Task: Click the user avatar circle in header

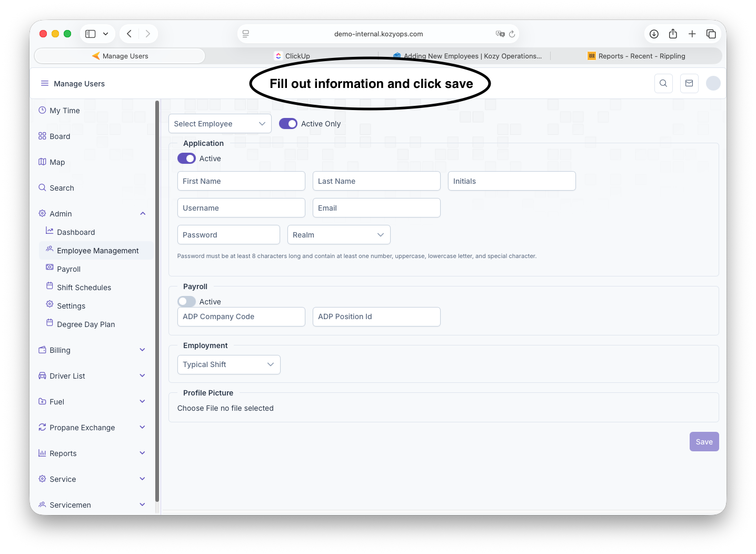Action: 713,83
